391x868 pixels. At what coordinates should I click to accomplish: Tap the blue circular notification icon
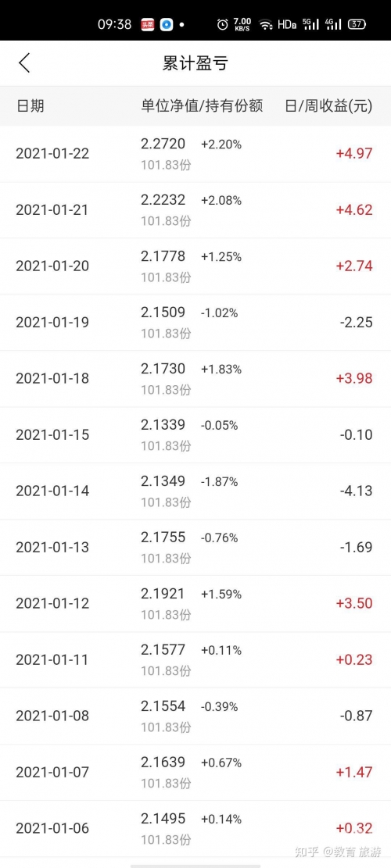[166, 24]
